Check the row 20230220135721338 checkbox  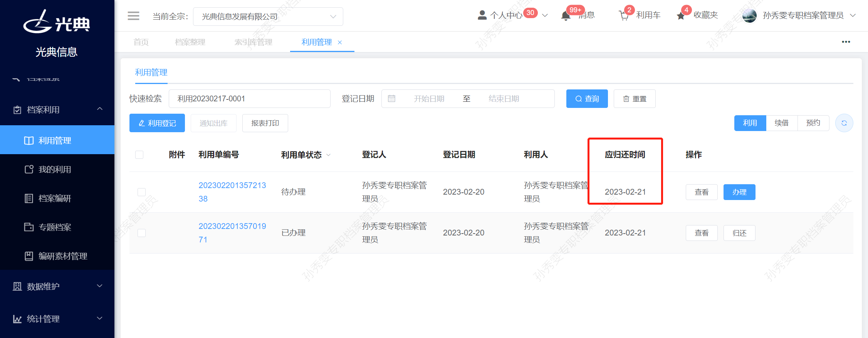click(x=142, y=192)
